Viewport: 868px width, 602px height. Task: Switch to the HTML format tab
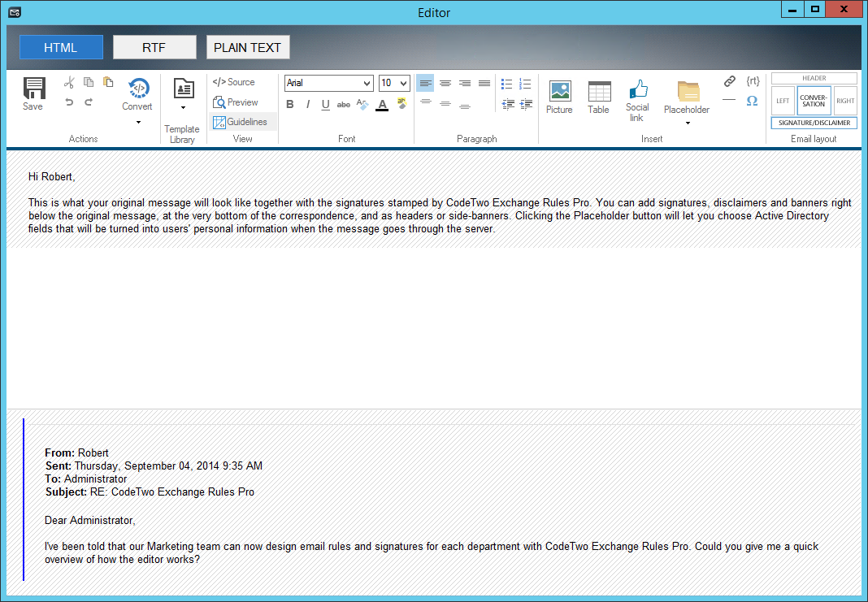(x=61, y=48)
